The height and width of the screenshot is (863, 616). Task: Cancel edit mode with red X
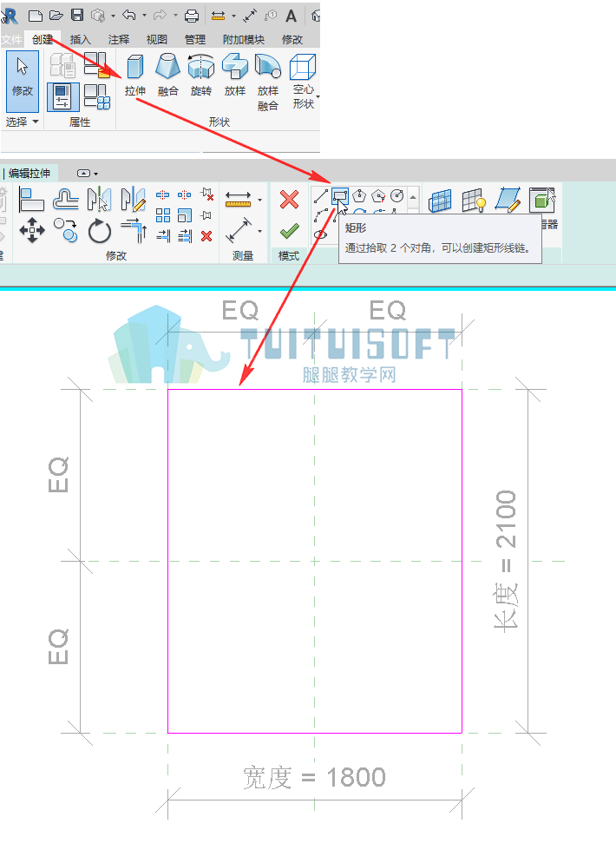click(289, 199)
